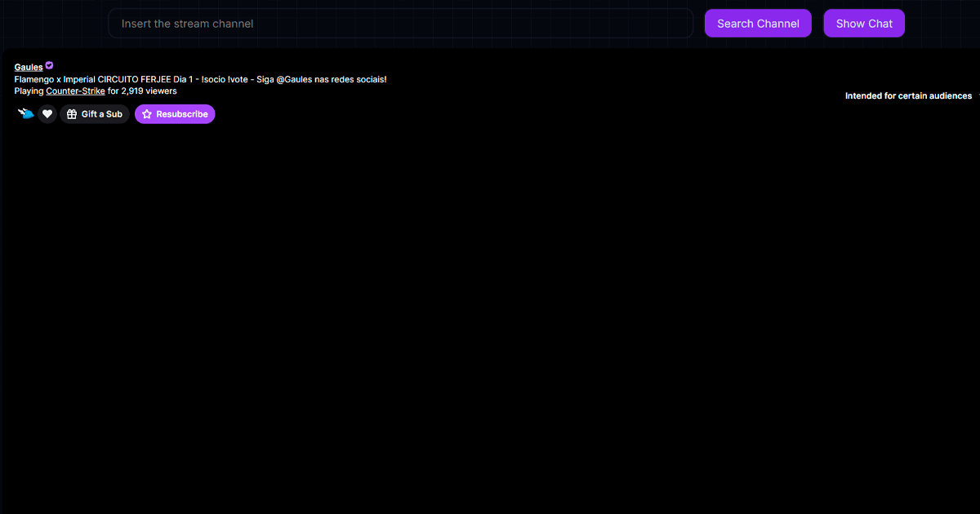
Task: Click the purple verified badge next to Gaules
Action: pyautogui.click(x=49, y=66)
